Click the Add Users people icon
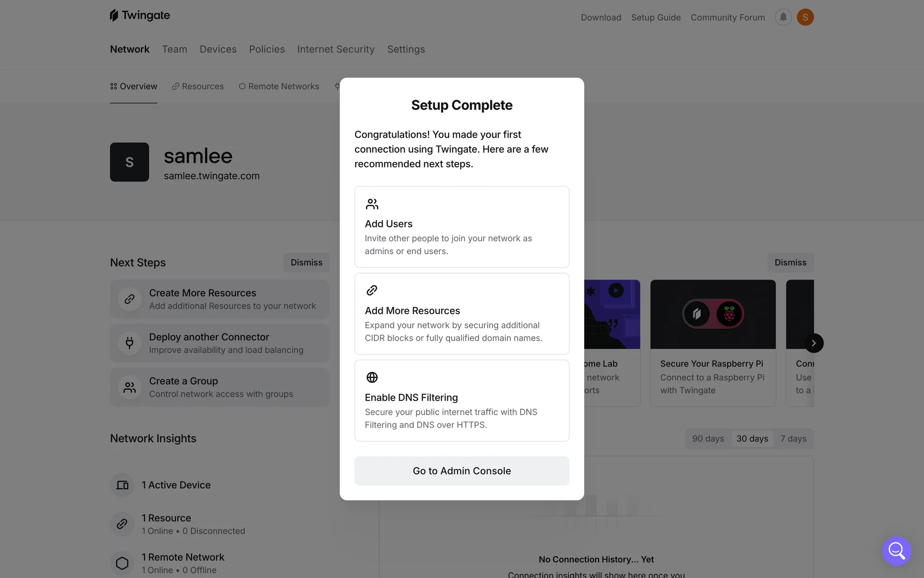The height and width of the screenshot is (578, 924). pos(372,204)
